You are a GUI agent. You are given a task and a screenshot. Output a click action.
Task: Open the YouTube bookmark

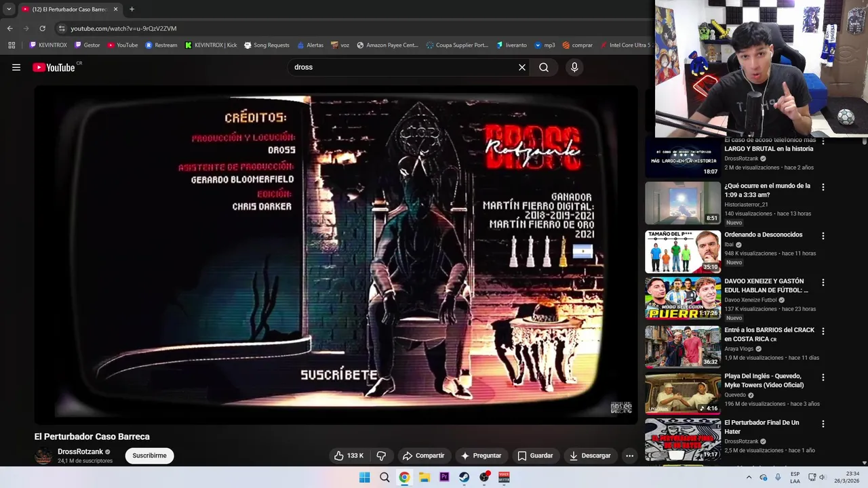123,45
